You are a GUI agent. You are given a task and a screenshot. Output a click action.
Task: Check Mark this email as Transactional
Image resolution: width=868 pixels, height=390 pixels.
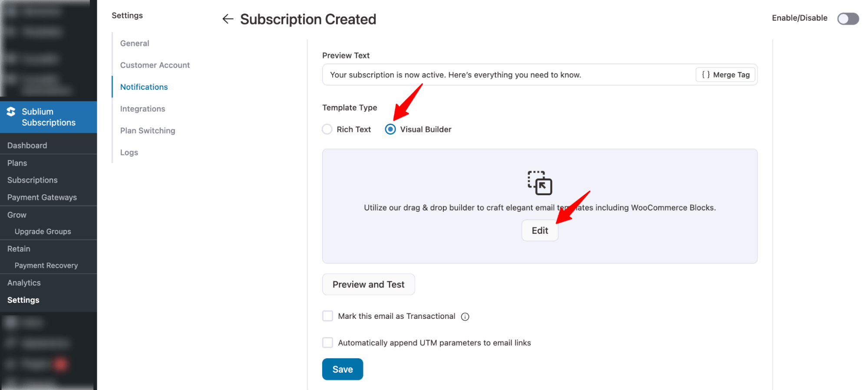click(x=327, y=316)
